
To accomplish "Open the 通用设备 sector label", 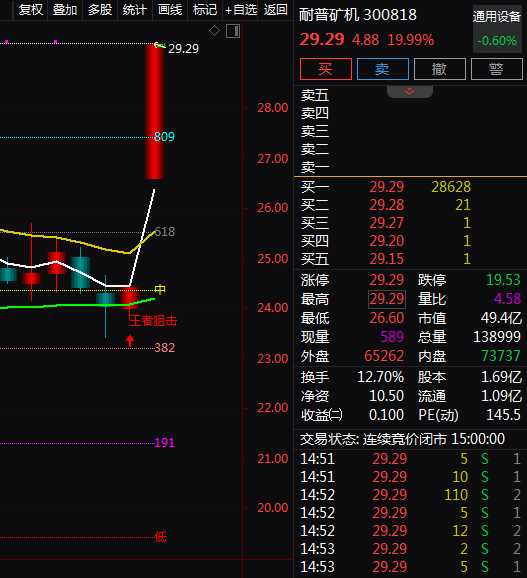I will (x=496, y=17).
